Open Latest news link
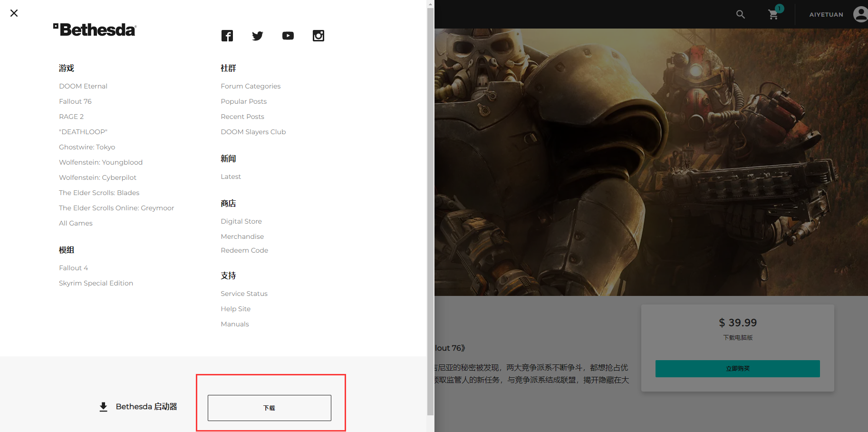 tap(231, 177)
